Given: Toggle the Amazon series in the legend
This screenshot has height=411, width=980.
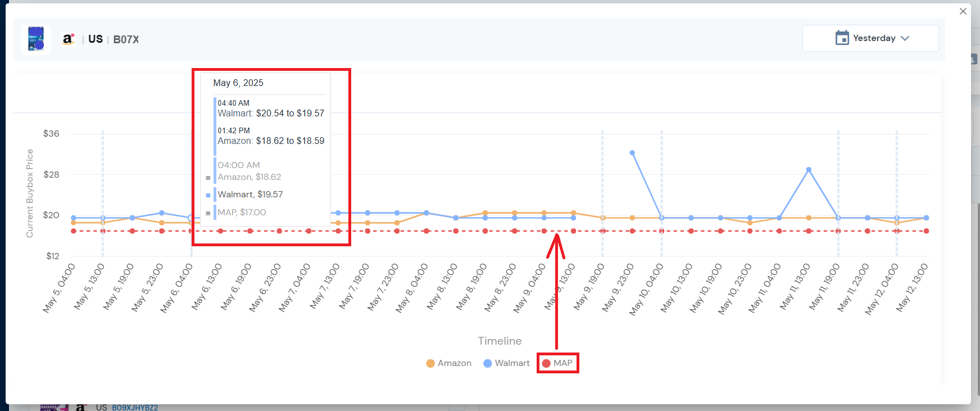Looking at the screenshot, I should pos(449,363).
